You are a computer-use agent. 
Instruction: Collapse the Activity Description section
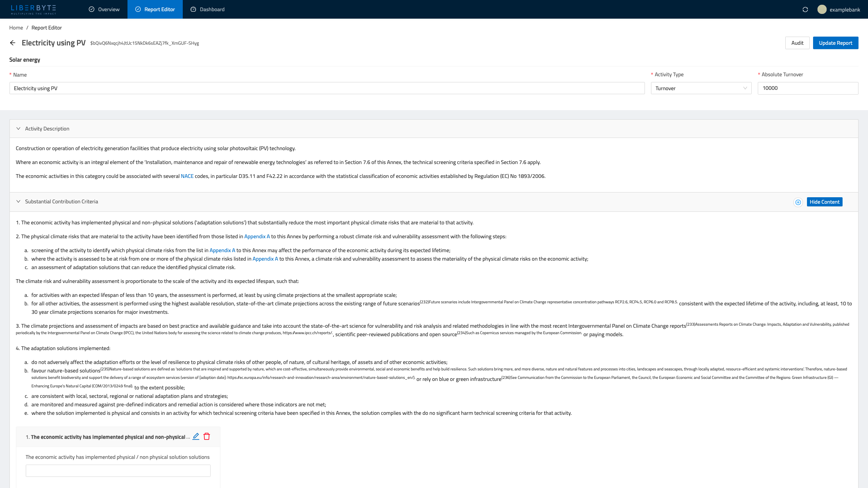[18, 128]
